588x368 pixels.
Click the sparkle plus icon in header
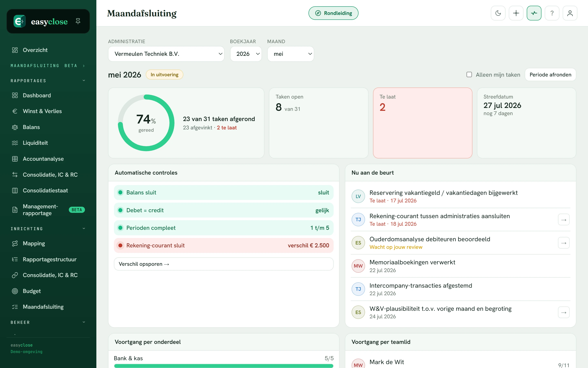[516, 13]
